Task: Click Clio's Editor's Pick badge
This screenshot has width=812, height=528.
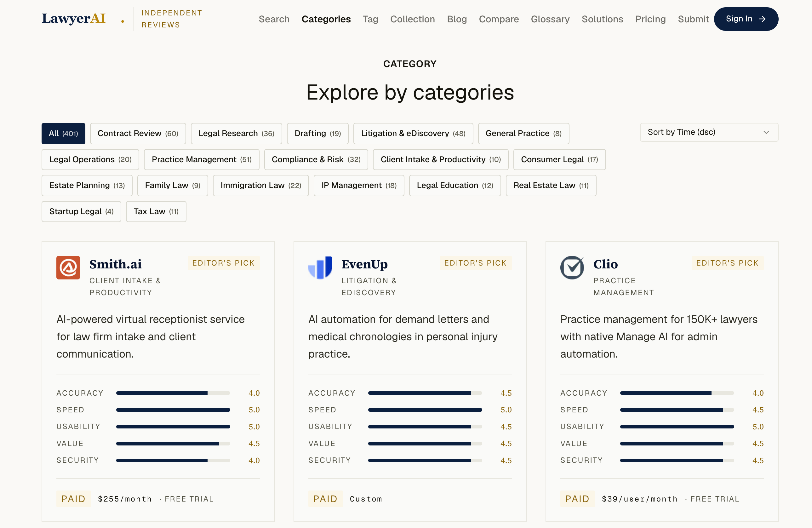Action: [727, 263]
